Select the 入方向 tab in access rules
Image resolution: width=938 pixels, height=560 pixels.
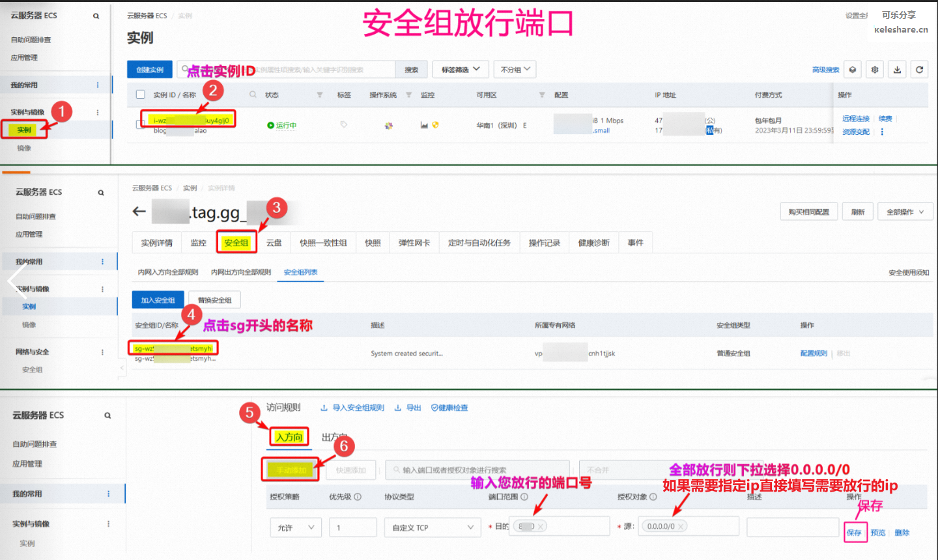coord(289,437)
